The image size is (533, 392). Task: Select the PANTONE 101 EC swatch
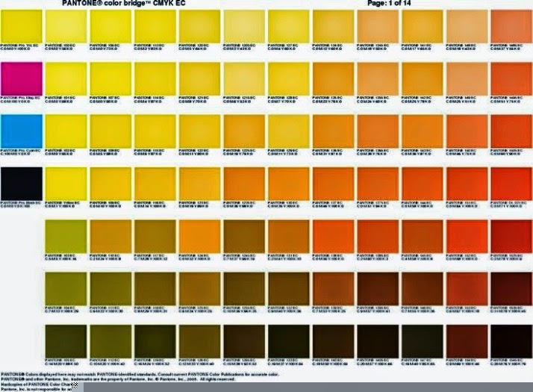[66, 78]
